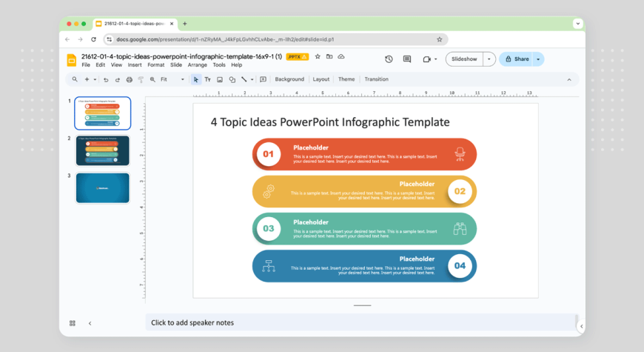Click the orange 01 Placeholder banner
Image resolution: width=644 pixels, height=352 pixels.
tap(364, 154)
